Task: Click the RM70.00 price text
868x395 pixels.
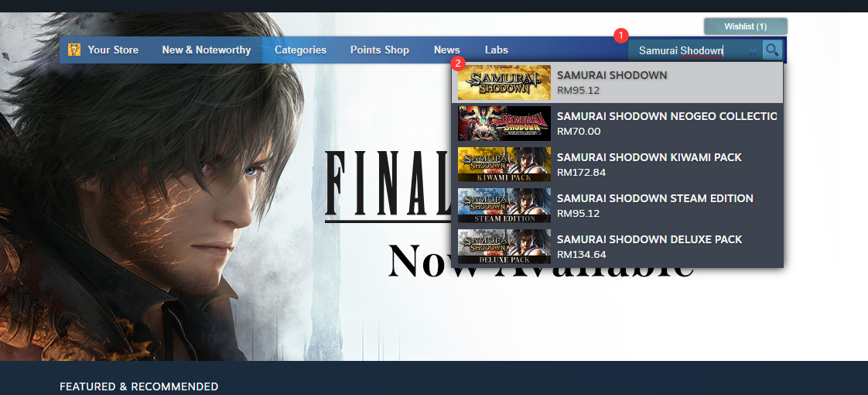Action: [579, 132]
